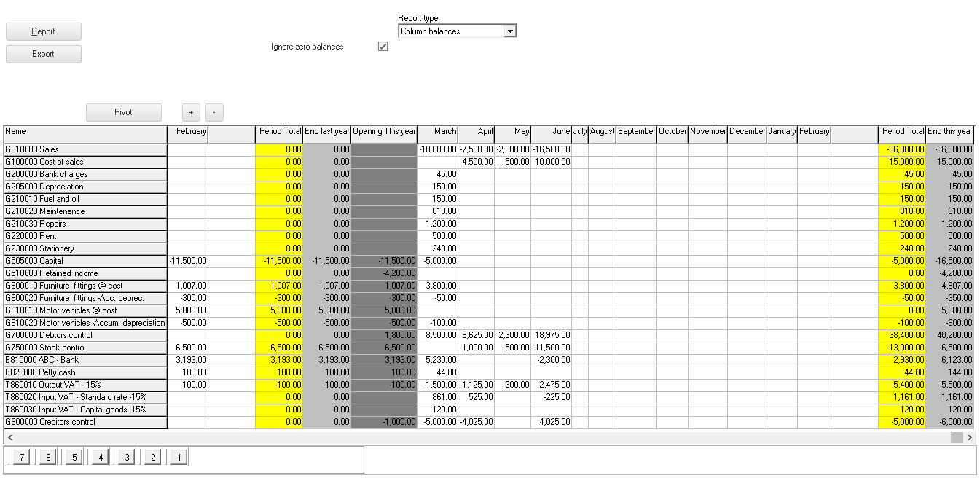The height and width of the screenshot is (478, 980).
Task: Click the minus collapse button
Action: 214,112
